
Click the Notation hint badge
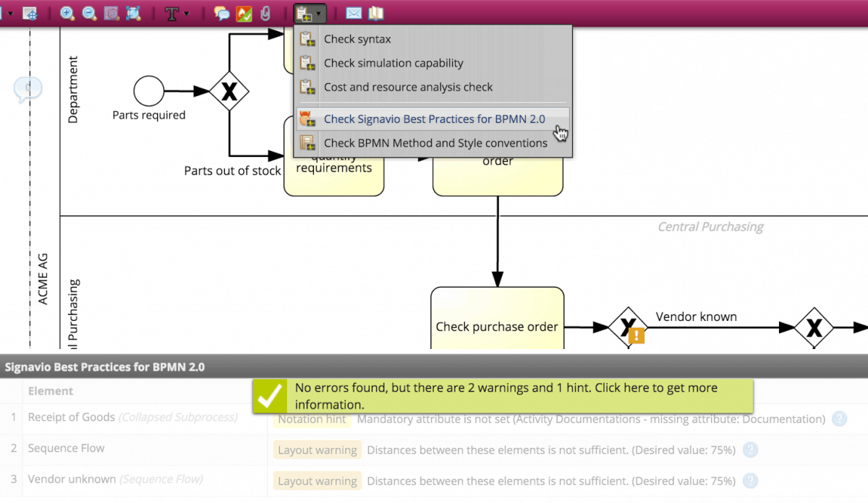(x=312, y=418)
